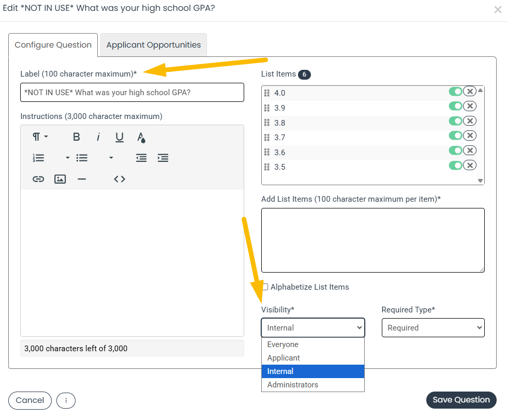Grab the drag handle for 3.8
507x420 pixels.
pyautogui.click(x=267, y=123)
